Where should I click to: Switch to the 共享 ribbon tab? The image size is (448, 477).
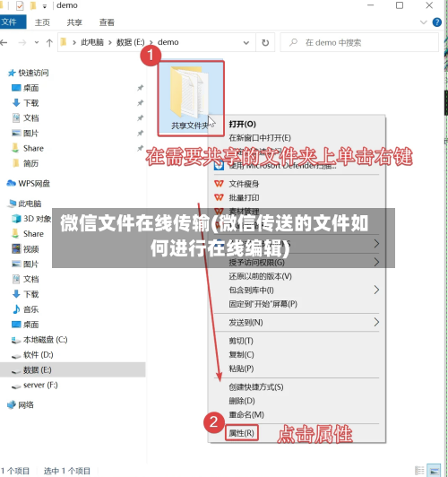(x=74, y=22)
